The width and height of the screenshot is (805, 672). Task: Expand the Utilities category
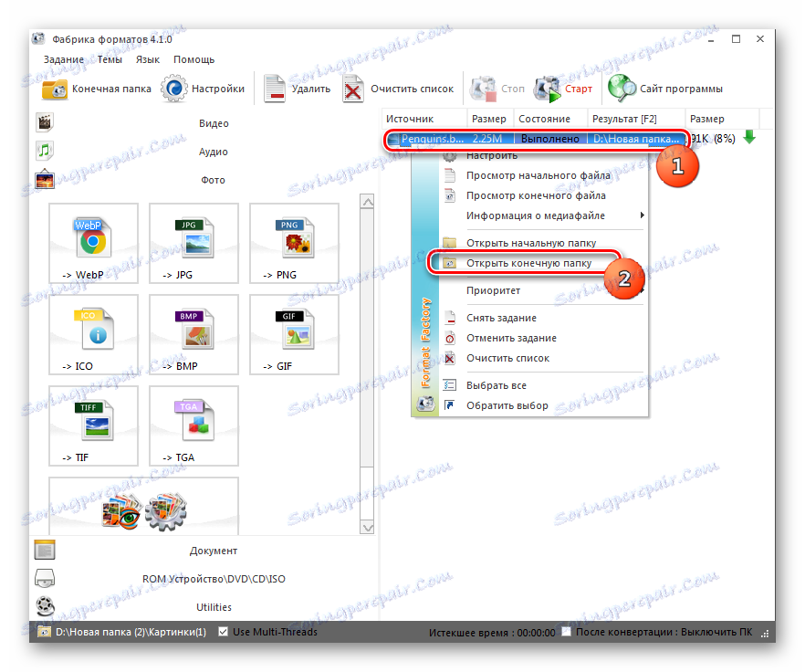point(214,607)
